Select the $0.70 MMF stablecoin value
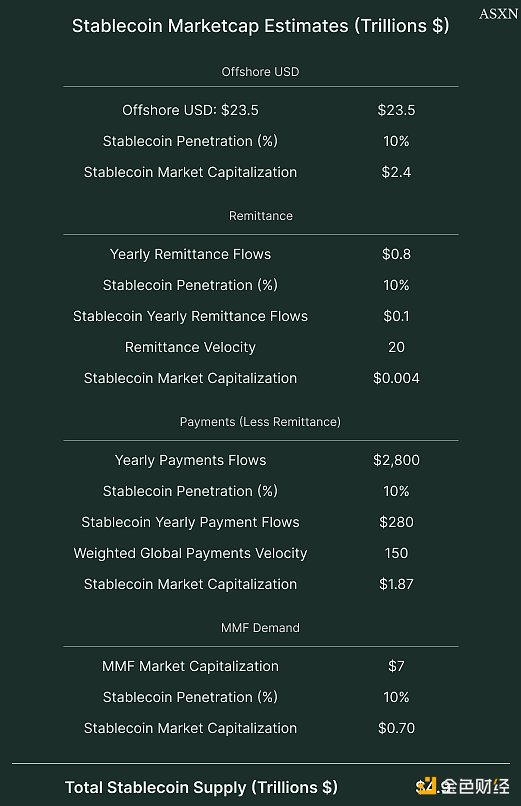The image size is (521, 806). (396, 728)
